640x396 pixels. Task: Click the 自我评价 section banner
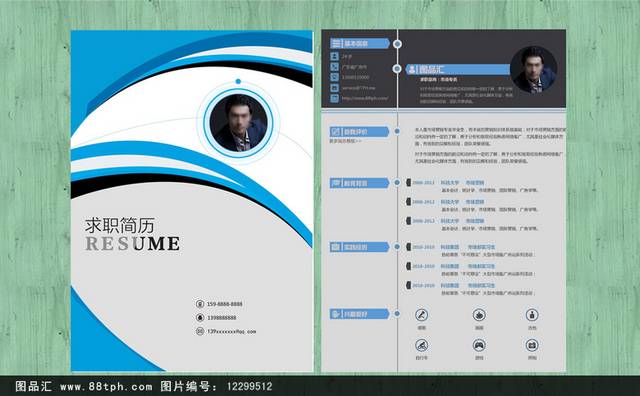click(360, 131)
